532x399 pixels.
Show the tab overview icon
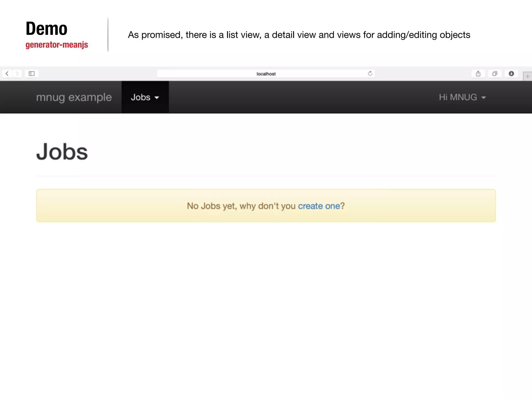tap(495, 74)
